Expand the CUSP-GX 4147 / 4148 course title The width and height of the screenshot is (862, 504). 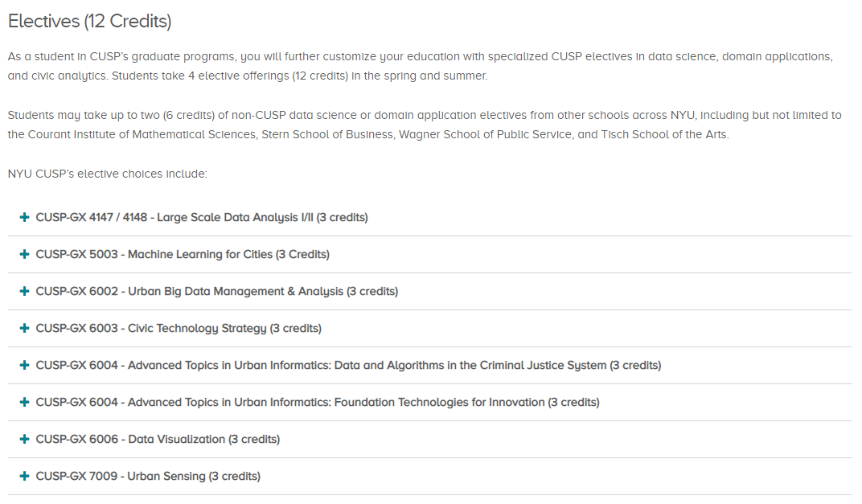pos(202,217)
